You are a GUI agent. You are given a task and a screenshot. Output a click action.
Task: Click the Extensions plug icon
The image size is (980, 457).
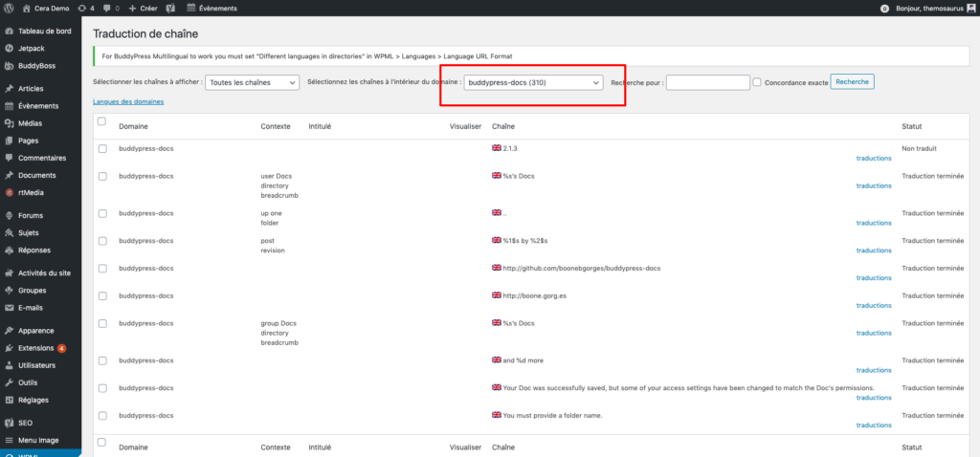(x=9, y=348)
